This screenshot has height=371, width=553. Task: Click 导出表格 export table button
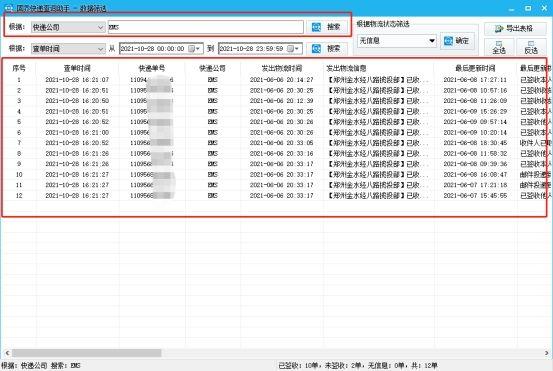[515, 28]
